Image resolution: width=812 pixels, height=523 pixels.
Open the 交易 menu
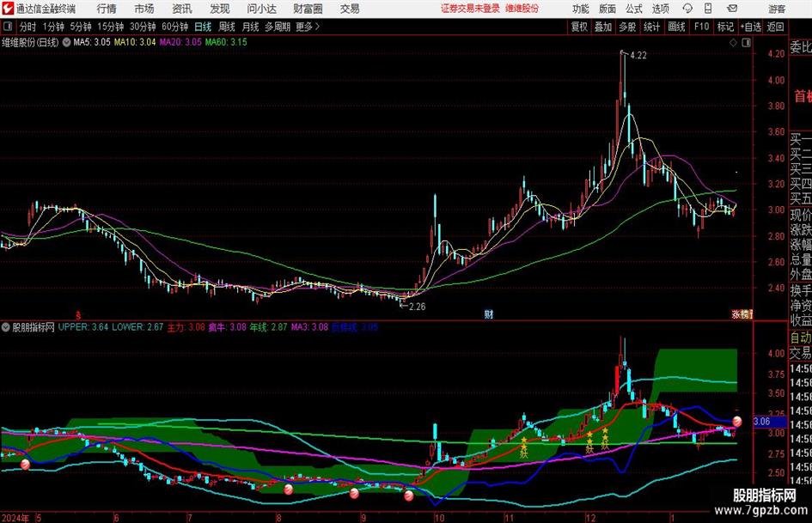pos(350,9)
